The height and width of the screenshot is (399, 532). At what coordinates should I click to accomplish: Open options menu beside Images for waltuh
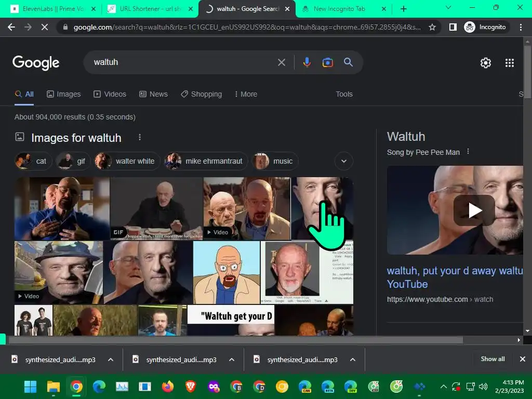click(x=139, y=137)
